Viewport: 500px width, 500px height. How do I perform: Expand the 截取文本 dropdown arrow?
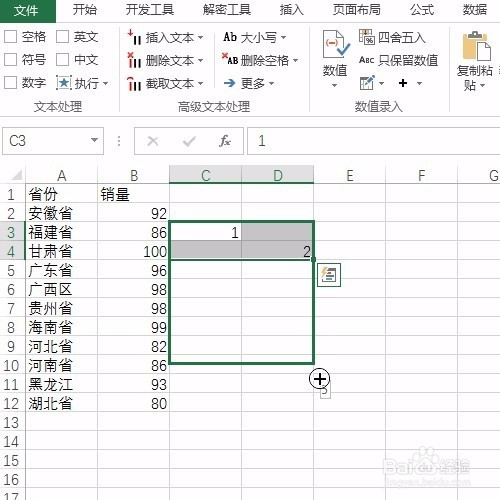pyautogui.click(x=200, y=83)
